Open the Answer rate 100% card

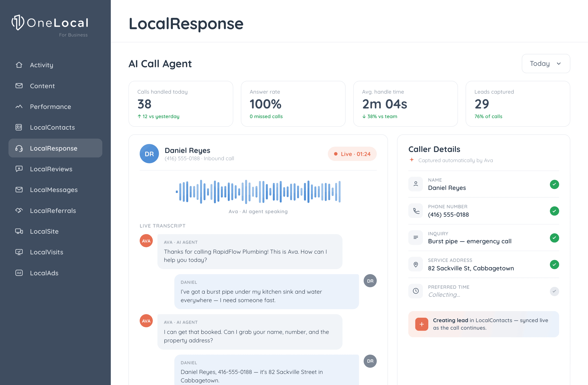pos(293,104)
